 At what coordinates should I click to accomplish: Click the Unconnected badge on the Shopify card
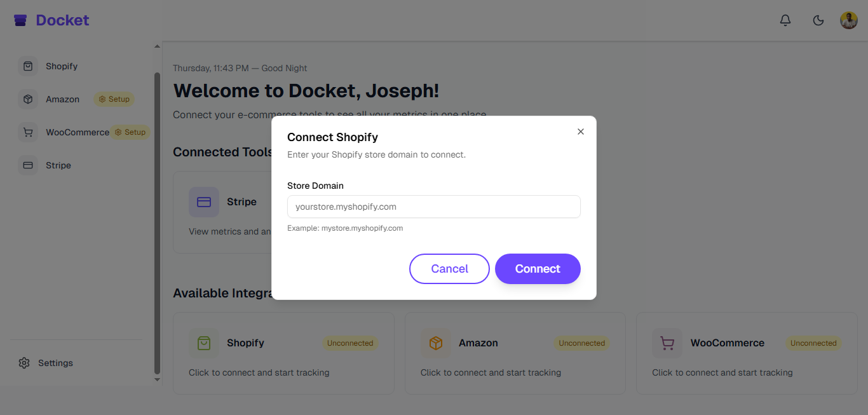pyautogui.click(x=349, y=343)
